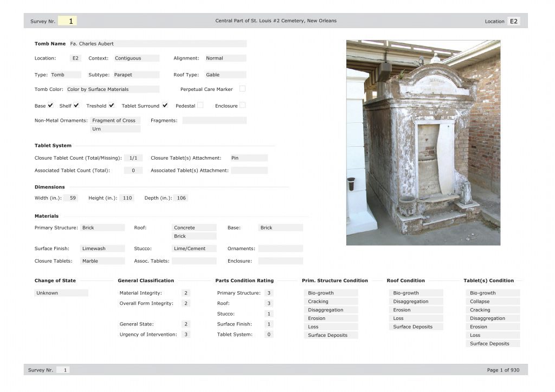Toggle the Shelf checkbox
Viewport: 555px width, 392px height.
tap(76, 106)
